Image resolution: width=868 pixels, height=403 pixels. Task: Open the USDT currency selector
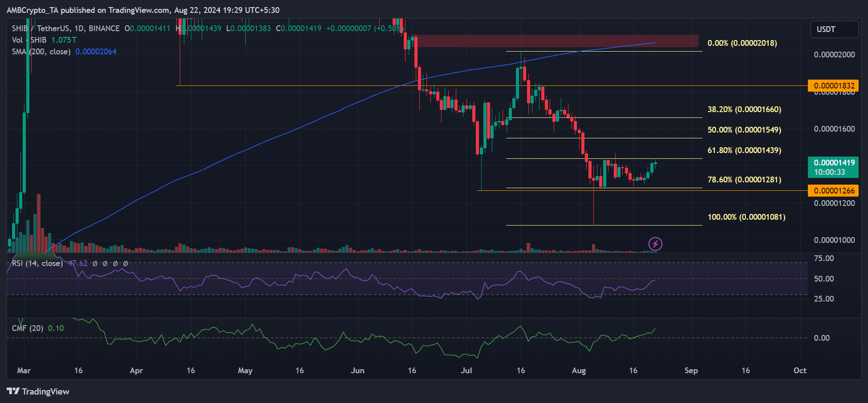pos(834,29)
